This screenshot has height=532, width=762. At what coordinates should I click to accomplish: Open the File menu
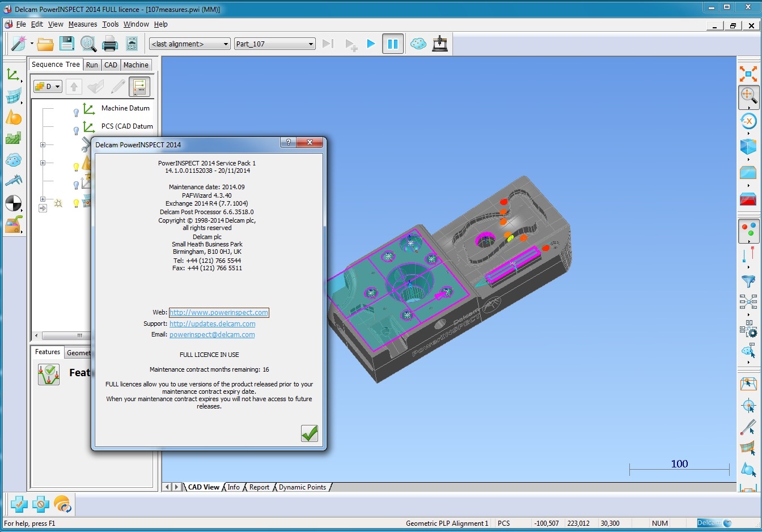pos(21,24)
